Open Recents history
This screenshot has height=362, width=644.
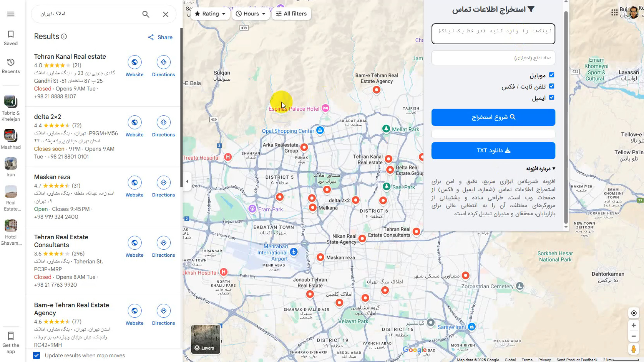(x=11, y=66)
